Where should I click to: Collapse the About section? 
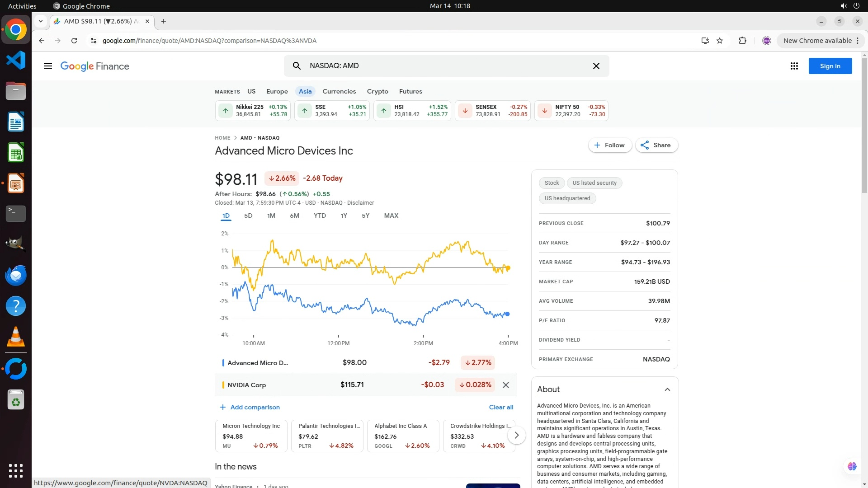tap(667, 389)
